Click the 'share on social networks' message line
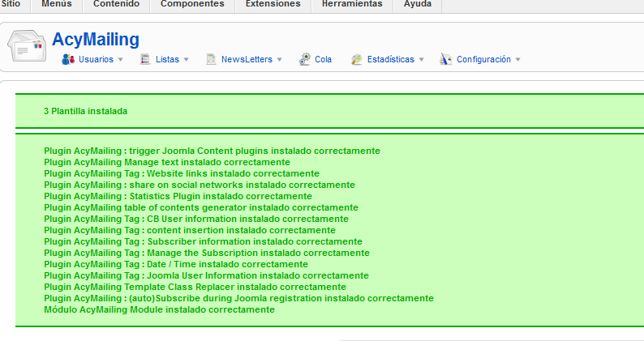 (x=200, y=185)
